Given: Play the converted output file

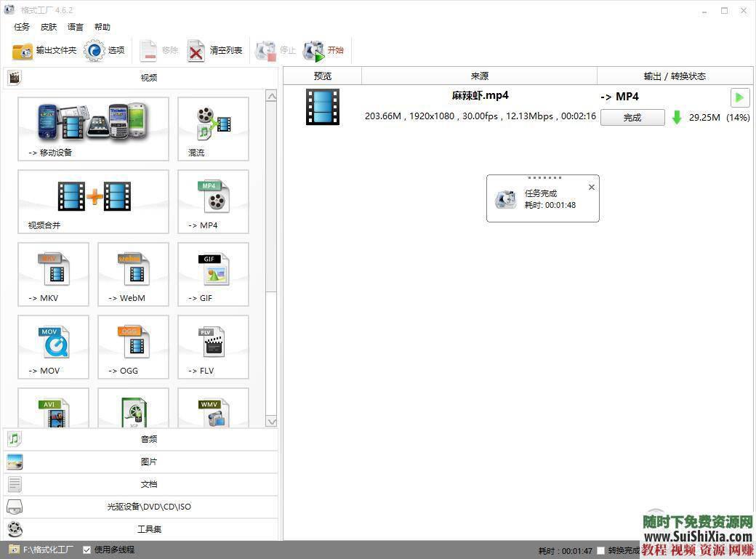Looking at the screenshot, I should tap(739, 97).
